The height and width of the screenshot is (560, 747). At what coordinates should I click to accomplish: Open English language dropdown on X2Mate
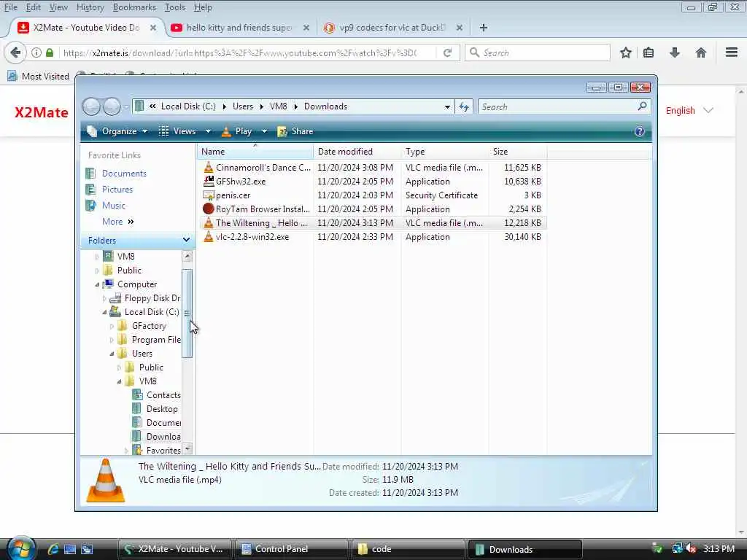pyautogui.click(x=689, y=111)
